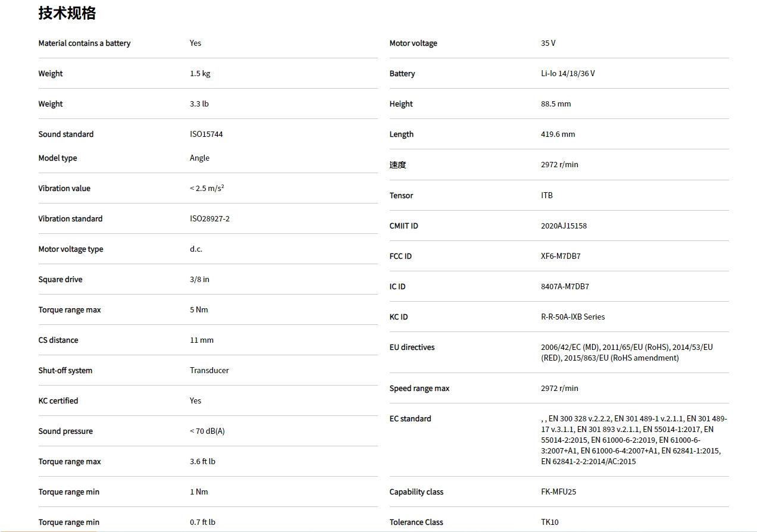Click the Length value 419.6 mm
The width and height of the screenshot is (757, 532).
point(558,134)
